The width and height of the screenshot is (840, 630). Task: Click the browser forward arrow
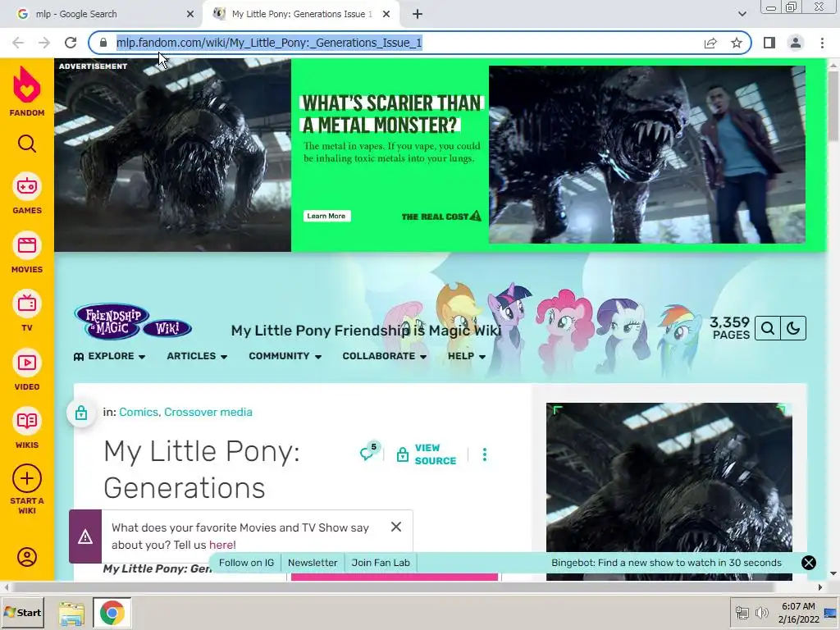[44, 43]
